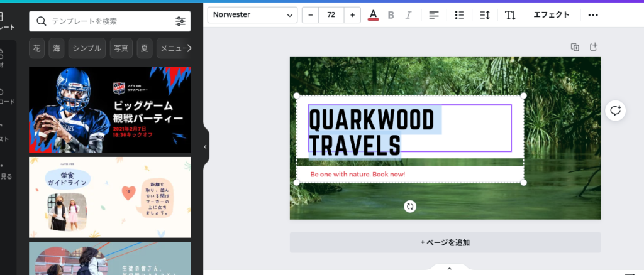Expand the bottom pages panel chevron
This screenshot has width=644, height=275.
point(449,269)
